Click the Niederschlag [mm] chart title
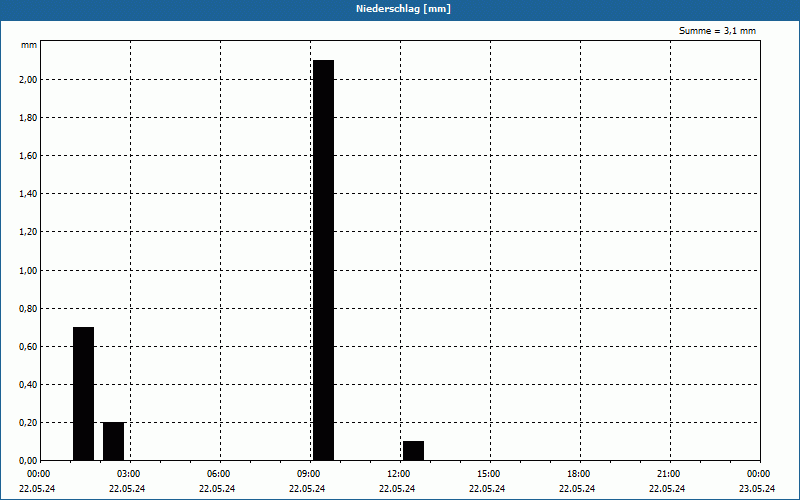This screenshot has width=800, height=500. coord(403,9)
